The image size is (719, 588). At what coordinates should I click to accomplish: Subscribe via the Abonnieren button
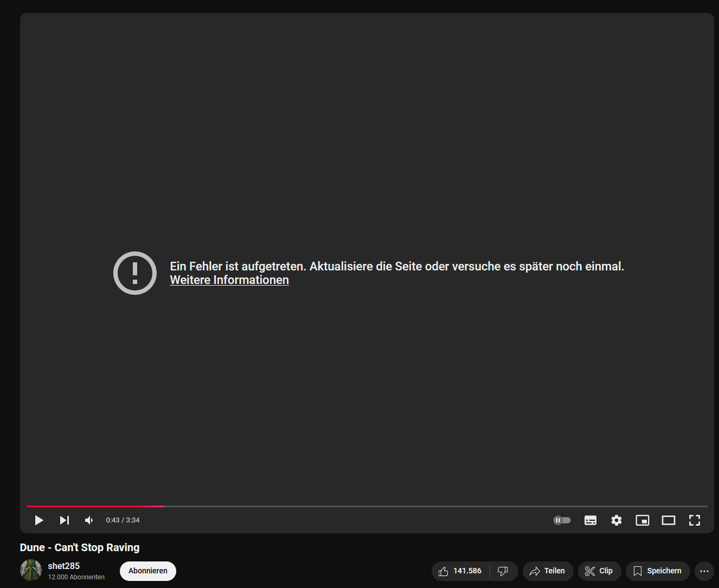click(148, 571)
